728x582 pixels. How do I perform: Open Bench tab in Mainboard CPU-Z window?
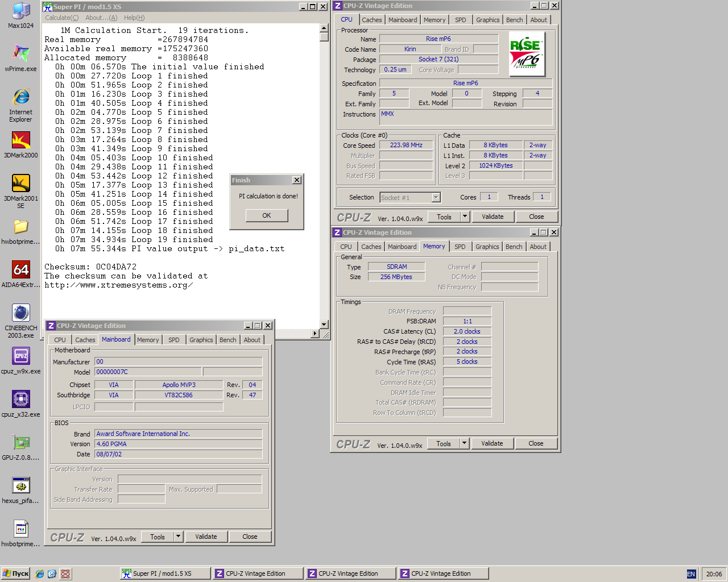pos(228,340)
